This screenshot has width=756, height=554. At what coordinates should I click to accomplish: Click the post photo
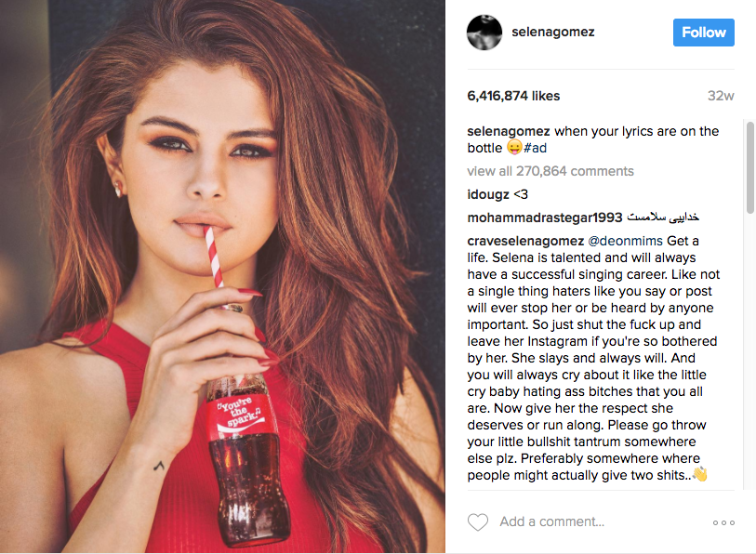pyautogui.click(x=222, y=276)
